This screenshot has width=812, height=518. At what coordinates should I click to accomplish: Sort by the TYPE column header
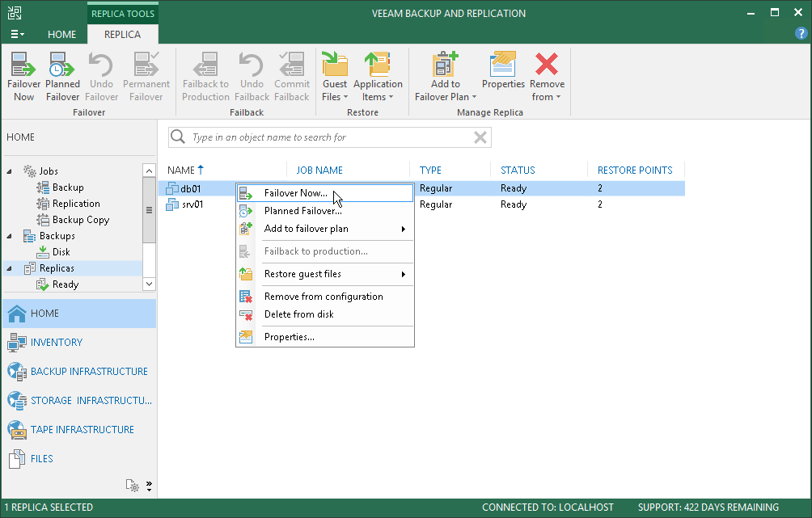[x=430, y=170]
